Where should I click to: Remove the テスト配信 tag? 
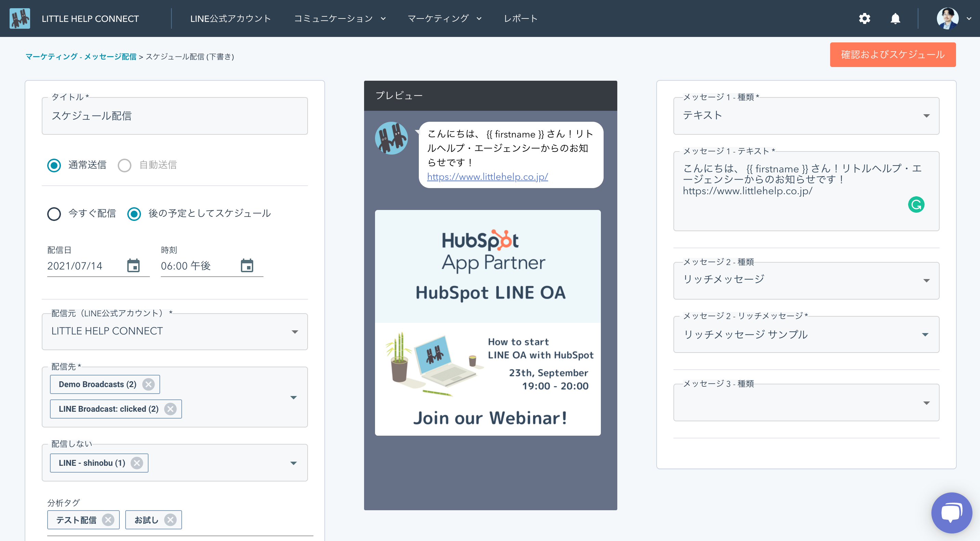click(x=108, y=520)
